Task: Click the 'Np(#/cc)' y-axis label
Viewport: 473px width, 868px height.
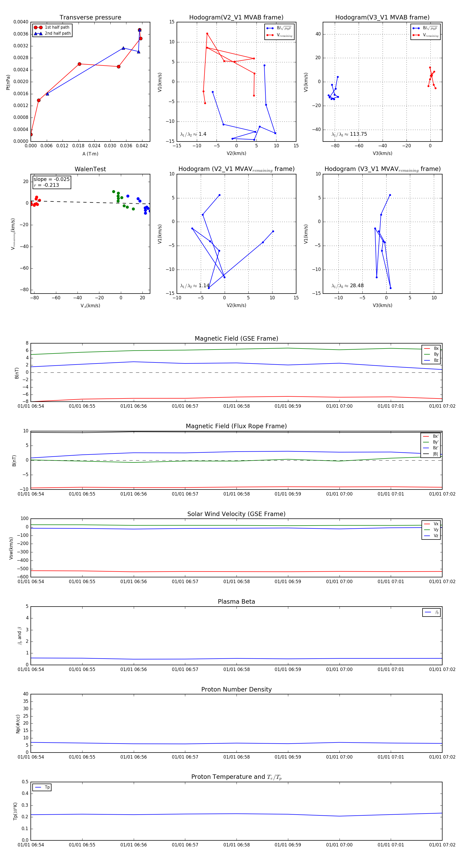Action: [18, 724]
